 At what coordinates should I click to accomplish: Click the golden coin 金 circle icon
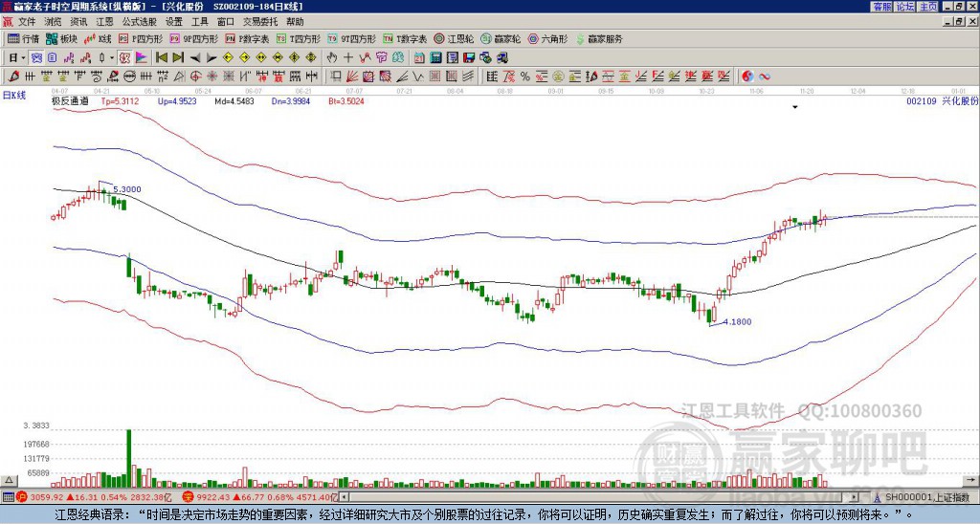pos(557,76)
